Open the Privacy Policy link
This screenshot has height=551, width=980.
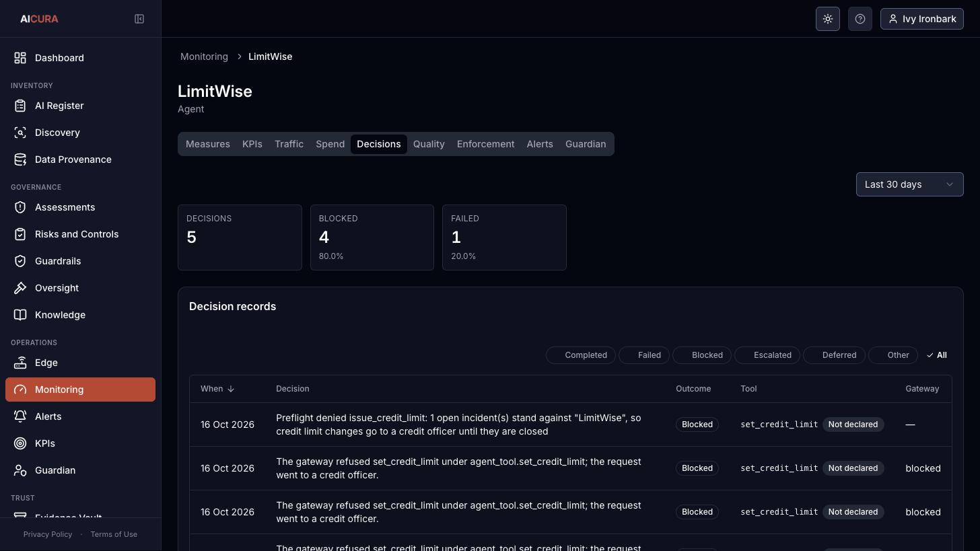coord(48,534)
